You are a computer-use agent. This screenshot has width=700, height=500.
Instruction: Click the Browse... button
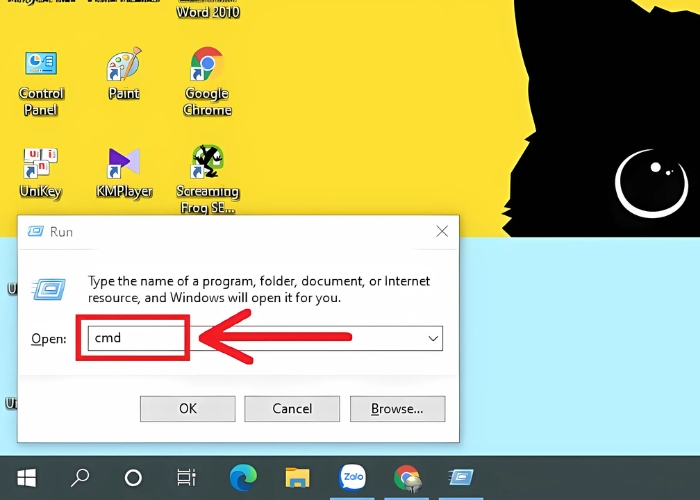tap(397, 408)
